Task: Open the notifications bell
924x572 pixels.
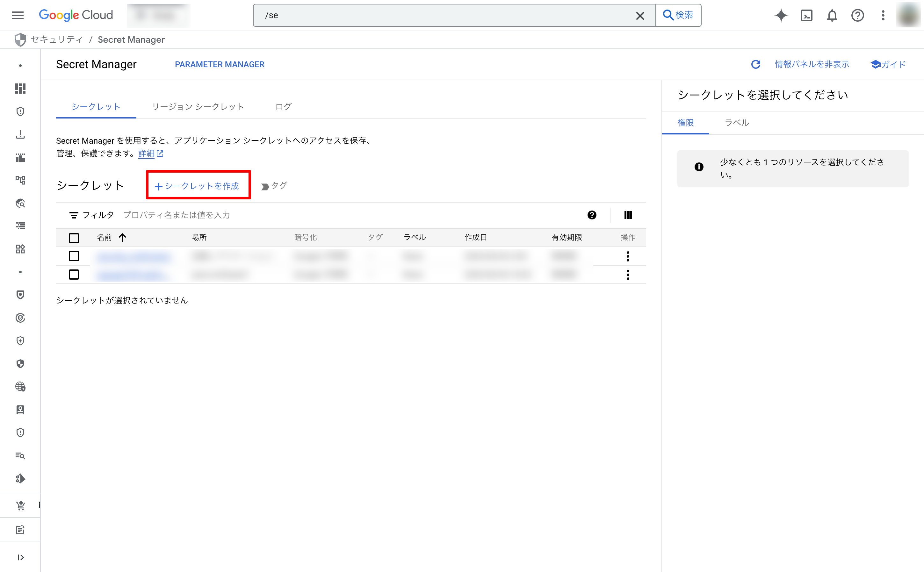Action: pyautogui.click(x=832, y=15)
